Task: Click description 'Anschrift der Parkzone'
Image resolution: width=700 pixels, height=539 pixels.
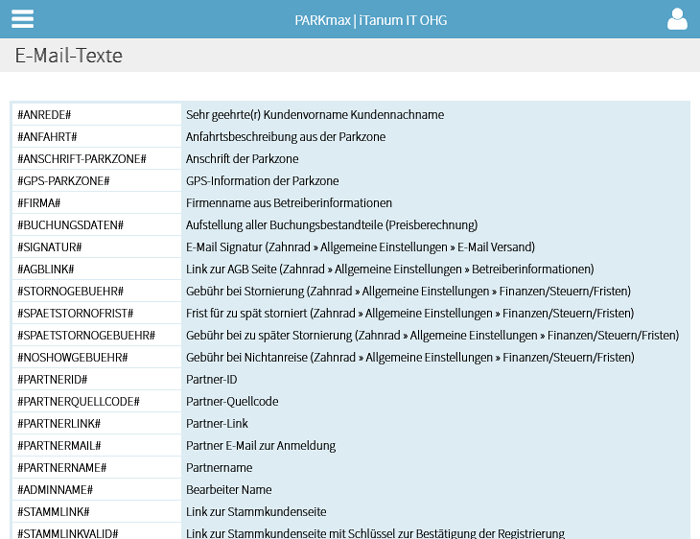Action: (x=242, y=159)
